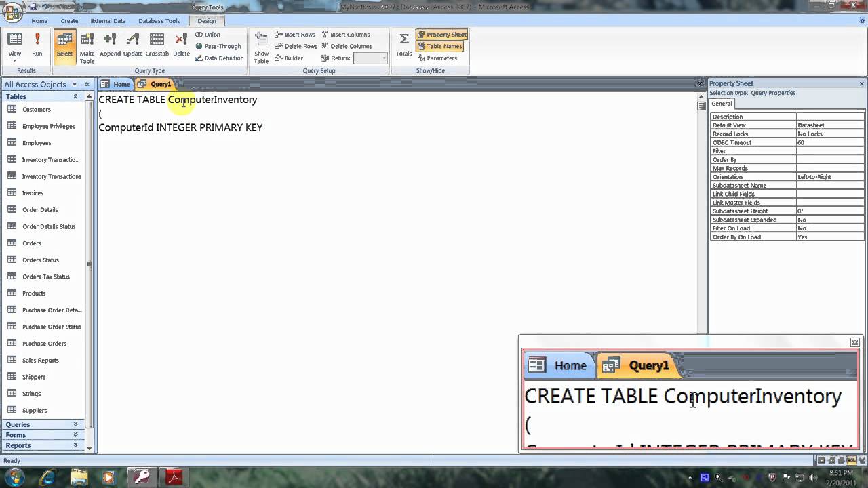This screenshot has height=488, width=868.
Task: Click Delete Rows in Query Setup
Action: tap(296, 46)
